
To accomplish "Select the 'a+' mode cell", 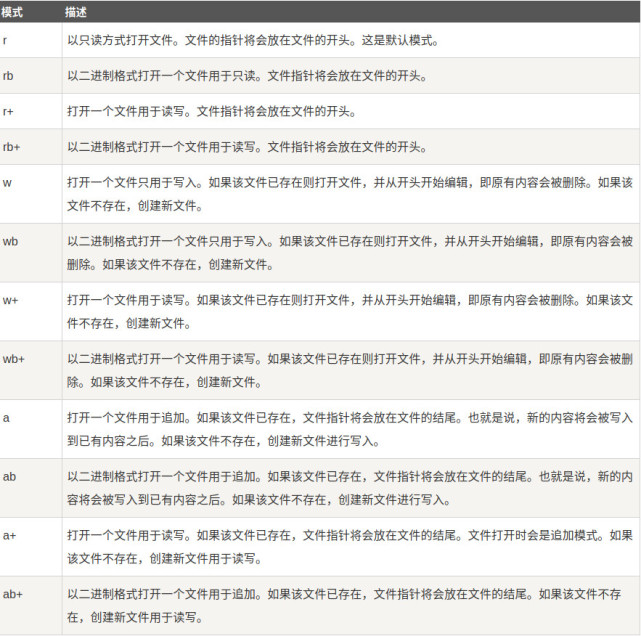I will coord(31,547).
